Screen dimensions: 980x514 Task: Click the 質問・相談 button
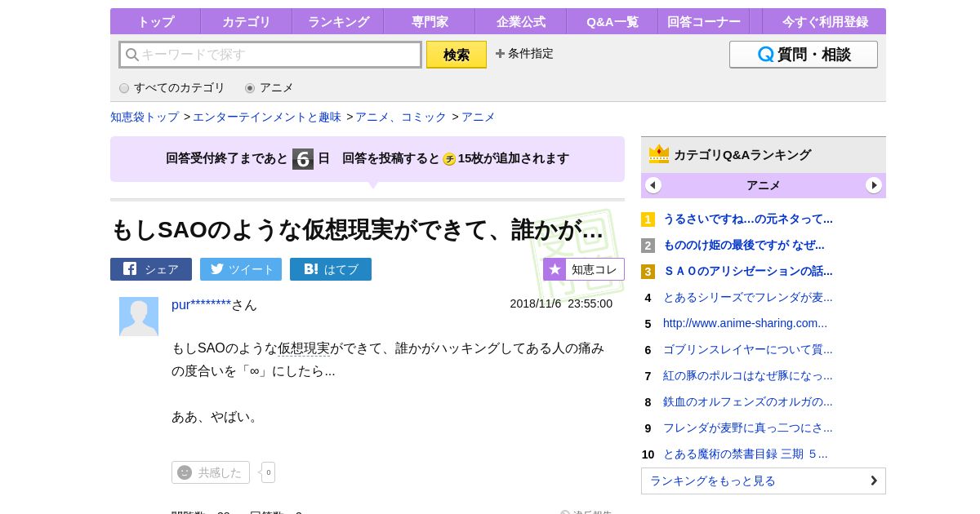tap(804, 55)
